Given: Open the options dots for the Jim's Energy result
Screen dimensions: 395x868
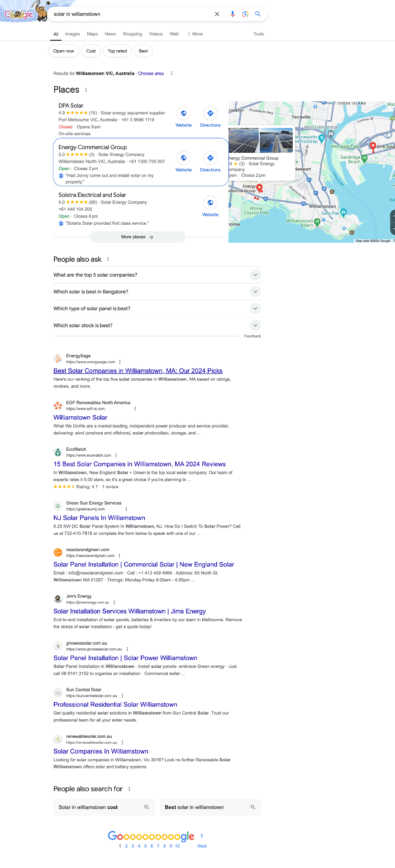Looking at the screenshot, I should pyautogui.click(x=114, y=602).
